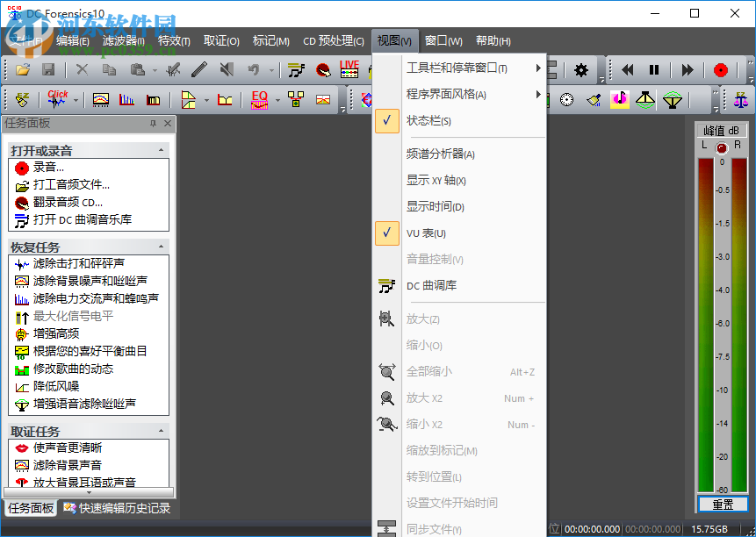
Task: Click the multi-filter toolbar icon
Action: coord(296,100)
